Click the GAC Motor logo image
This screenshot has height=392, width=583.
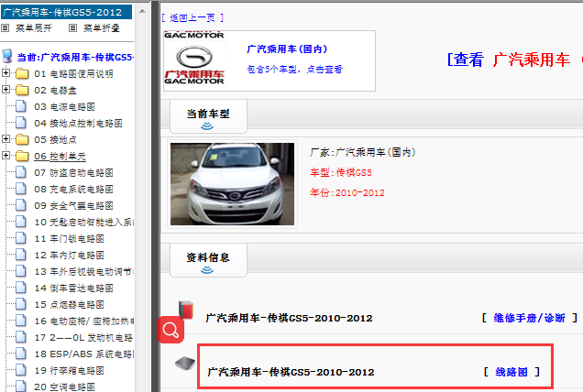[x=194, y=59]
